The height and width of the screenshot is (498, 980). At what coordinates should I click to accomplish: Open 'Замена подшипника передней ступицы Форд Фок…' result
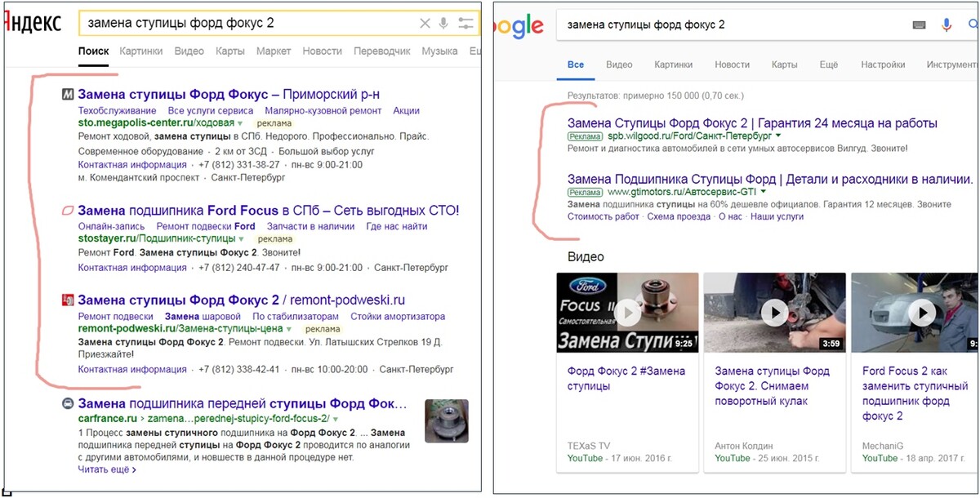point(242,404)
